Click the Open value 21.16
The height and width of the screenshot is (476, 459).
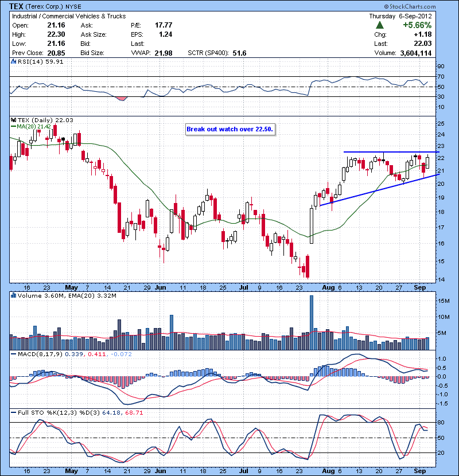[x=56, y=25]
